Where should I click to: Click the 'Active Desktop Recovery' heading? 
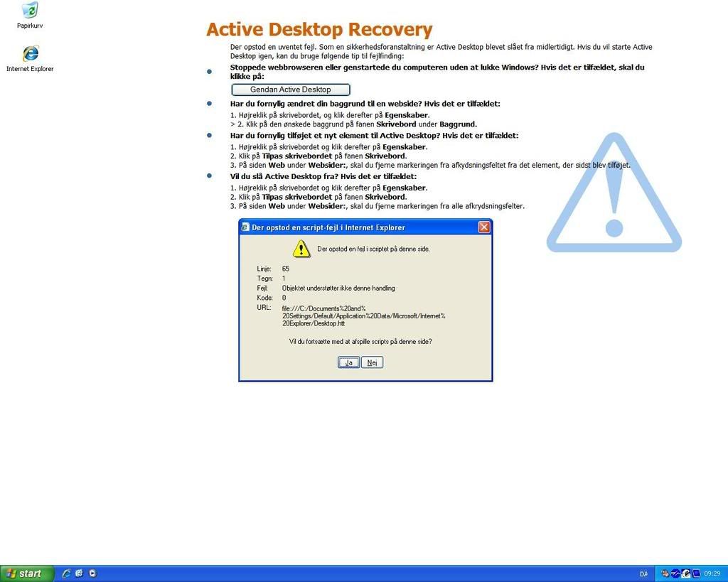tap(319, 29)
